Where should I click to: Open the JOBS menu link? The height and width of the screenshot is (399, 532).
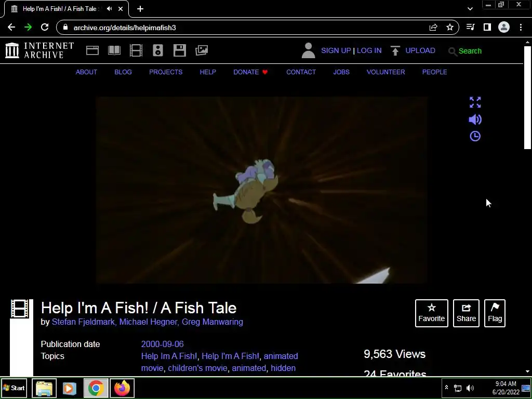[x=341, y=72]
